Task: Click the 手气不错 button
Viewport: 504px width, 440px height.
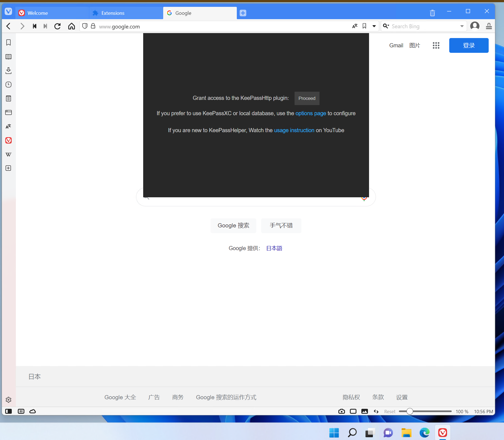Action: [x=281, y=225]
